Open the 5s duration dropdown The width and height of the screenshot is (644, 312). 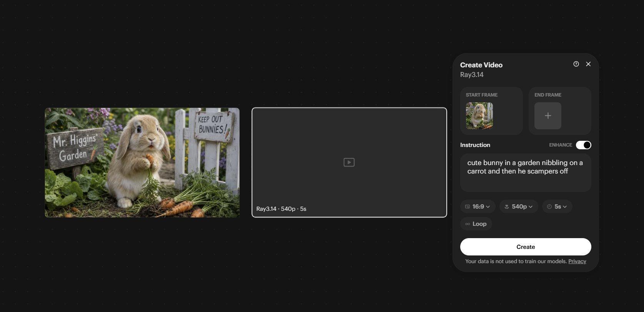click(x=557, y=207)
